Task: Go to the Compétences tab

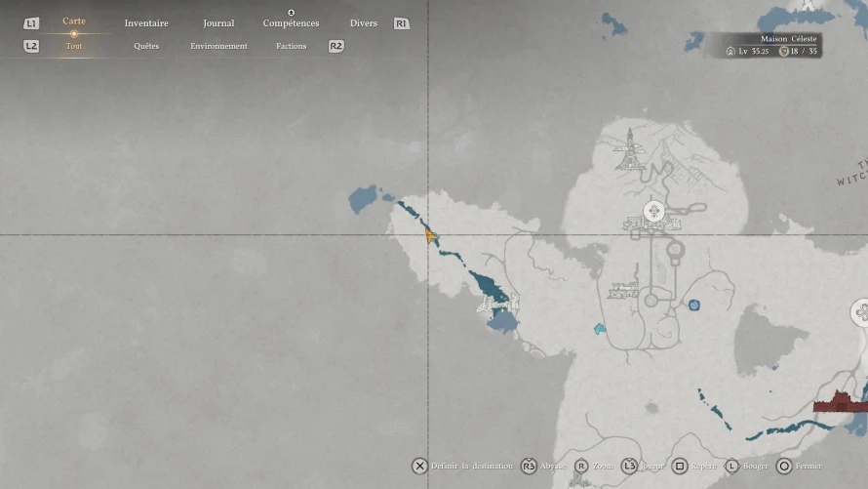Action: pyautogui.click(x=292, y=23)
